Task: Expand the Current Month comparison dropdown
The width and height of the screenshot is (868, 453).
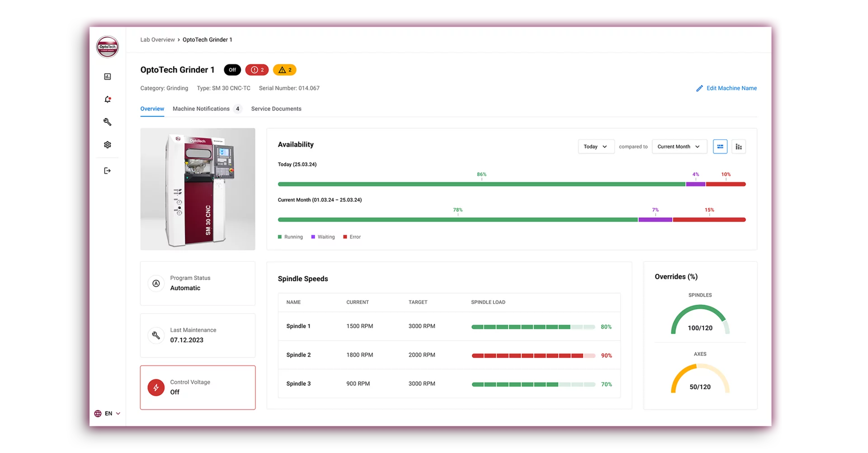Action: click(x=679, y=146)
